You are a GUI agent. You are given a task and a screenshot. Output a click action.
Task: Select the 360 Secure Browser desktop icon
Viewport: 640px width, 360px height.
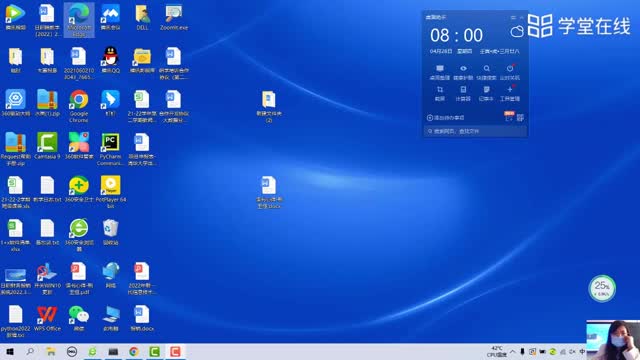pos(79,235)
